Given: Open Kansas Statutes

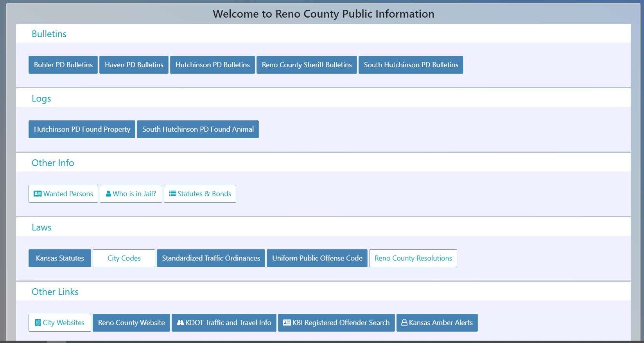Looking at the screenshot, I should tap(60, 258).
